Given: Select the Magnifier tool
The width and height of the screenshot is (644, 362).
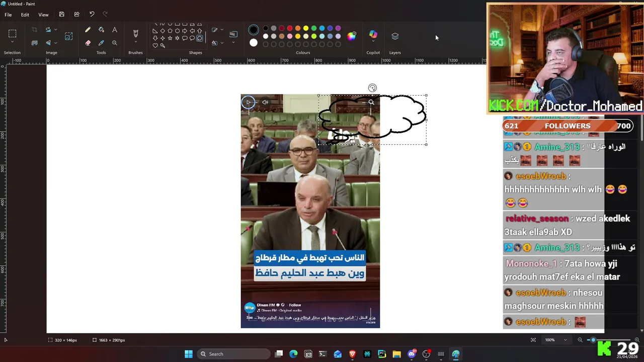Looking at the screenshot, I should click(x=115, y=43).
